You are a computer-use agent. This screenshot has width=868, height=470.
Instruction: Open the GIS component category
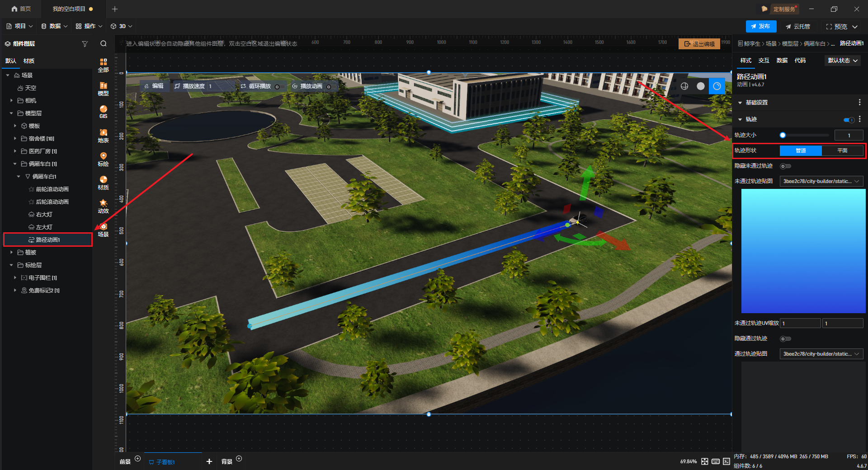click(x=104, y=112)
